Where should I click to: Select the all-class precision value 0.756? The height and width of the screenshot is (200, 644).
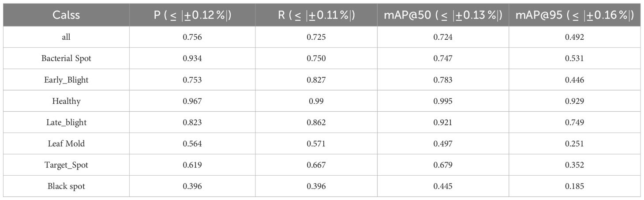click(x=192, y=37)
